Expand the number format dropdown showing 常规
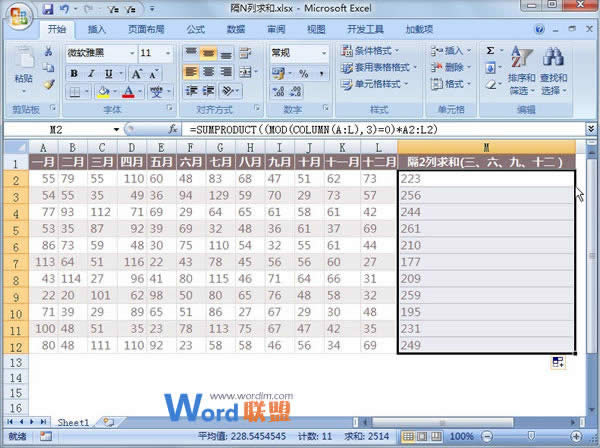This screenshot has width=600, height=448. (x=325, y=53)
